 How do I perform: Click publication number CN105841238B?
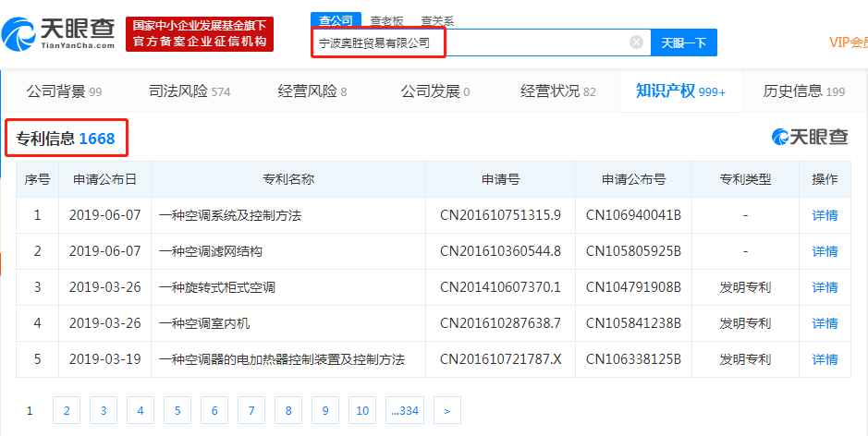point(633,323)
